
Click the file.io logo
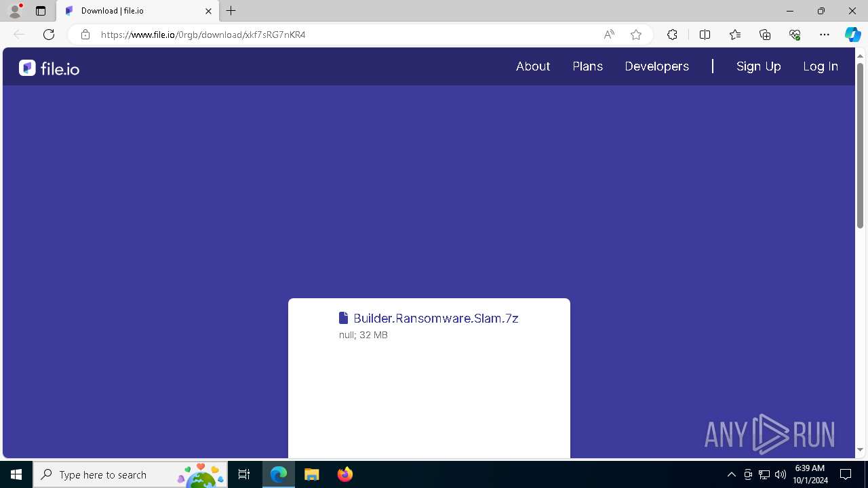pos(49,68)
